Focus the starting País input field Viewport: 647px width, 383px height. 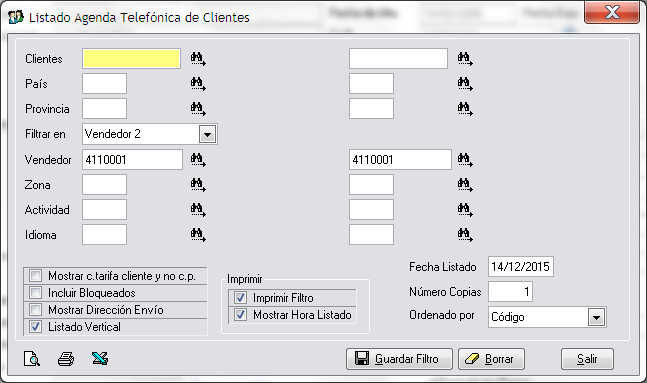coord(104,84)
